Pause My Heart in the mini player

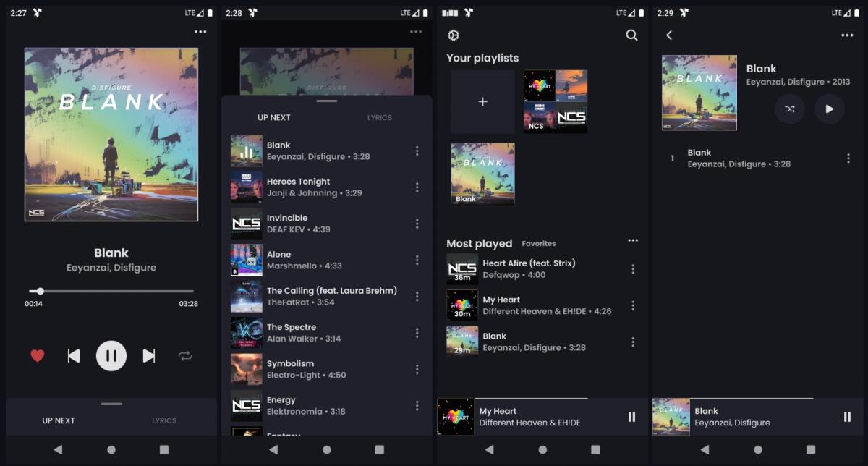tap(631, 417)
